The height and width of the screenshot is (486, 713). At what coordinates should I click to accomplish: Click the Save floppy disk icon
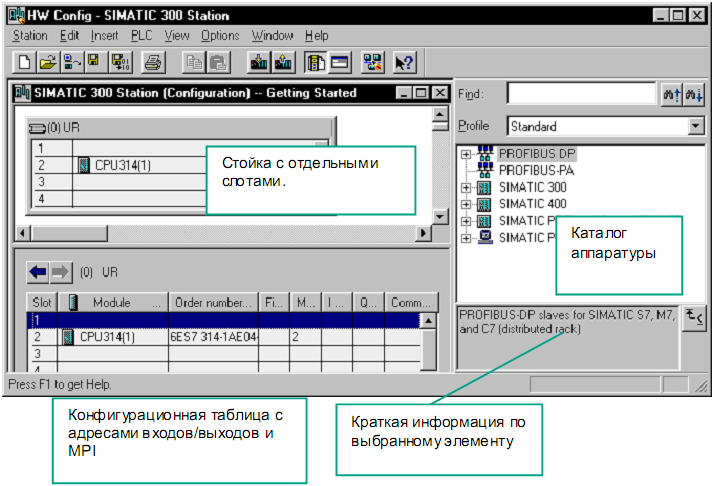pyautogui.click(x=94, y=62)
